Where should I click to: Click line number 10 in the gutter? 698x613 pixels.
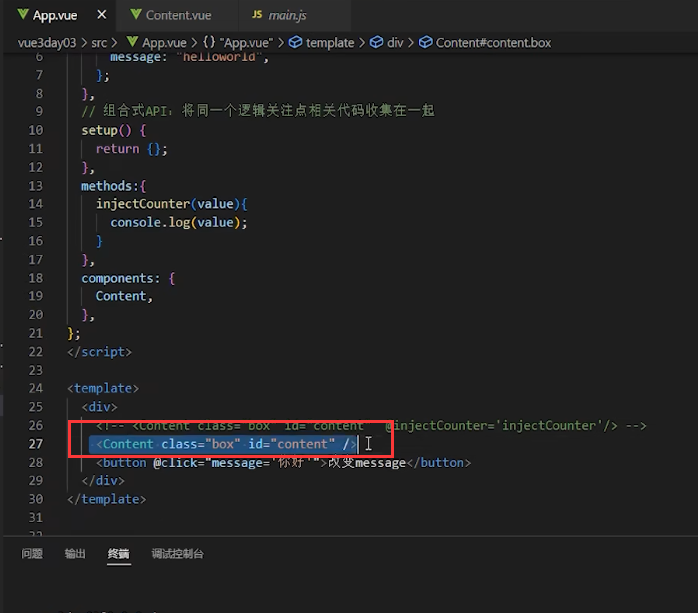click(x=36, y=130)
